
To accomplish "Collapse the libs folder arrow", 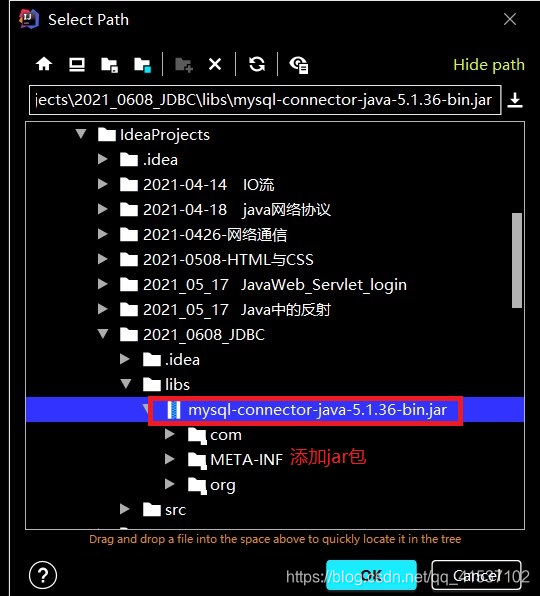I will [126, 384].
